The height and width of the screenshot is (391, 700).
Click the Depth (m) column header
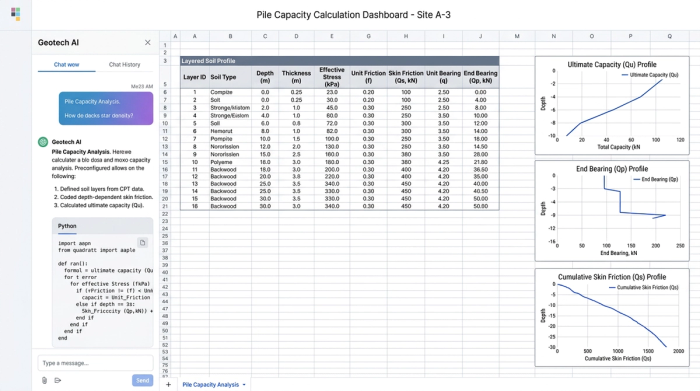click(x=265, y=77)
